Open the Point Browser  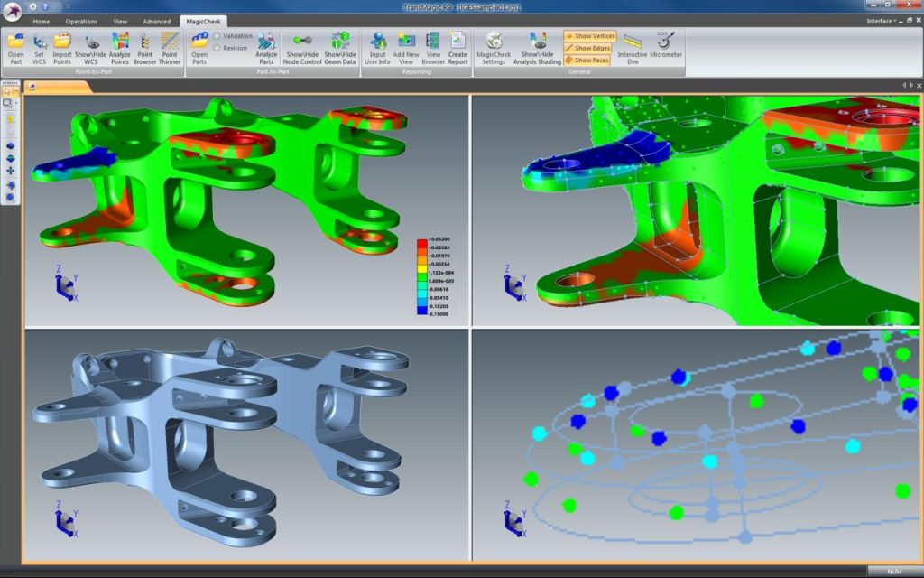pyautogui.click(x=144, y=42)
